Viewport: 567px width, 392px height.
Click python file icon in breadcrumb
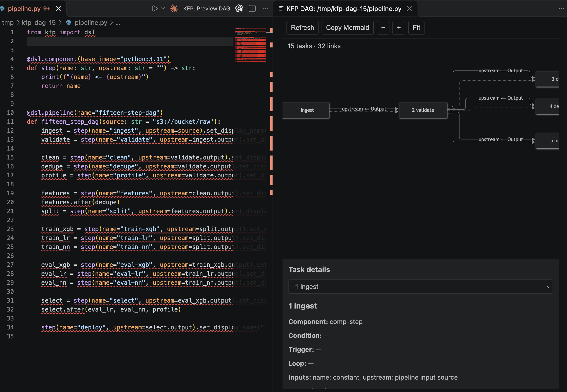69,23
